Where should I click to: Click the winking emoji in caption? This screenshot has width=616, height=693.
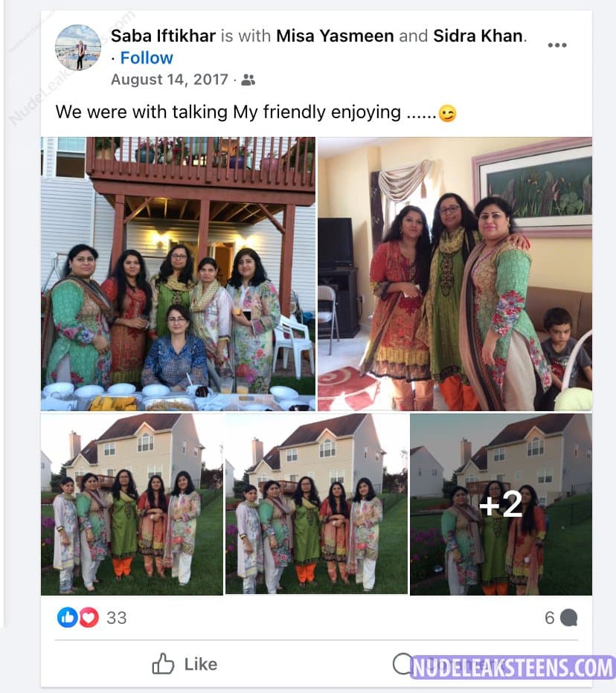pyautogui.click(x=447, y=113)
